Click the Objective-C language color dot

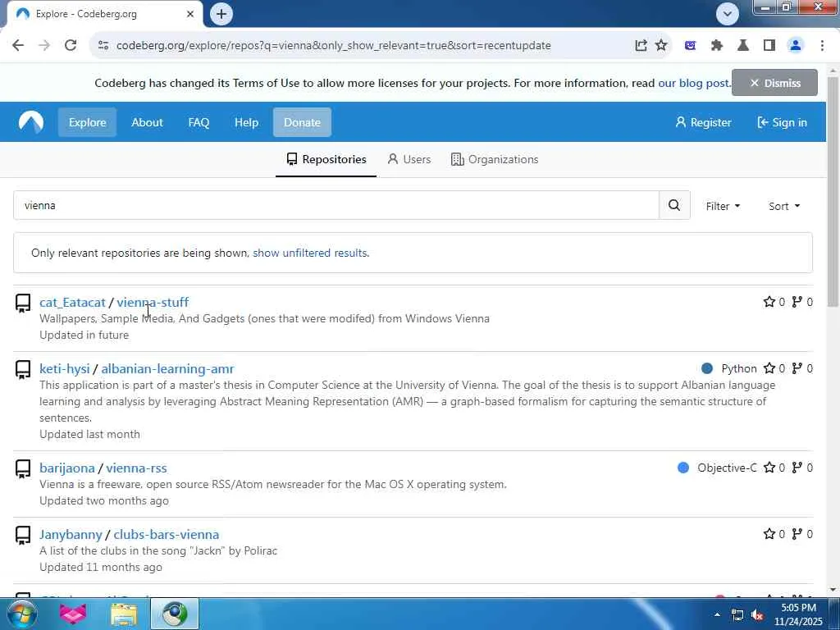[683, 468]
